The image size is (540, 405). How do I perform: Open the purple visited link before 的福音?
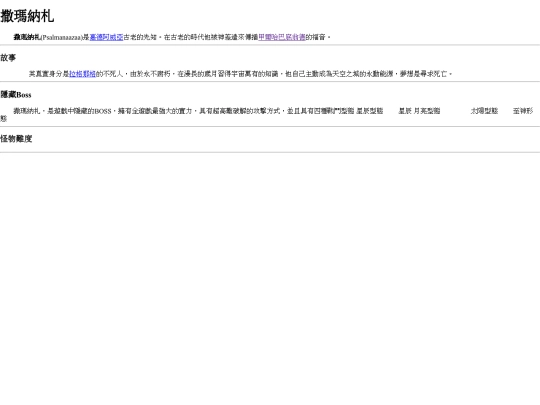tap(282, 37)
